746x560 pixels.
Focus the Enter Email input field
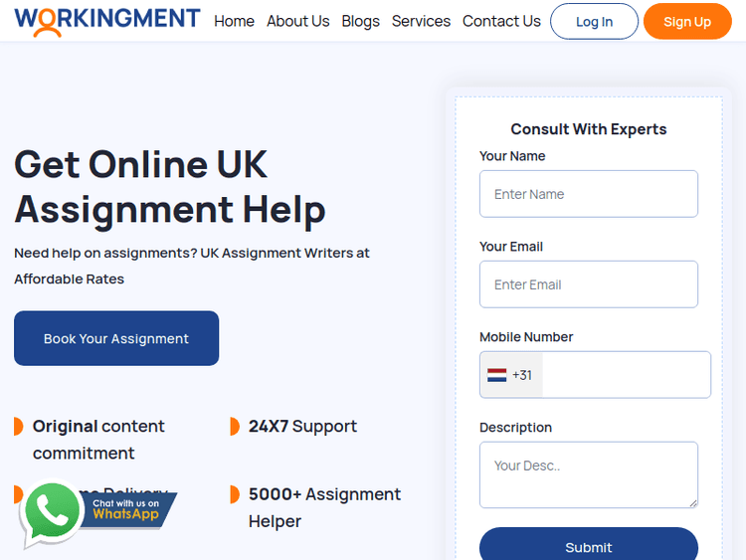588,284
